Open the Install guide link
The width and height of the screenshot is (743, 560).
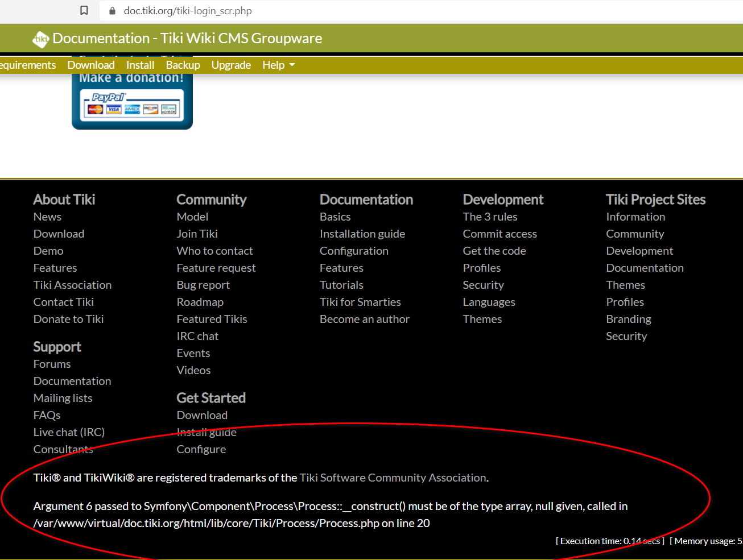(207, 432)
